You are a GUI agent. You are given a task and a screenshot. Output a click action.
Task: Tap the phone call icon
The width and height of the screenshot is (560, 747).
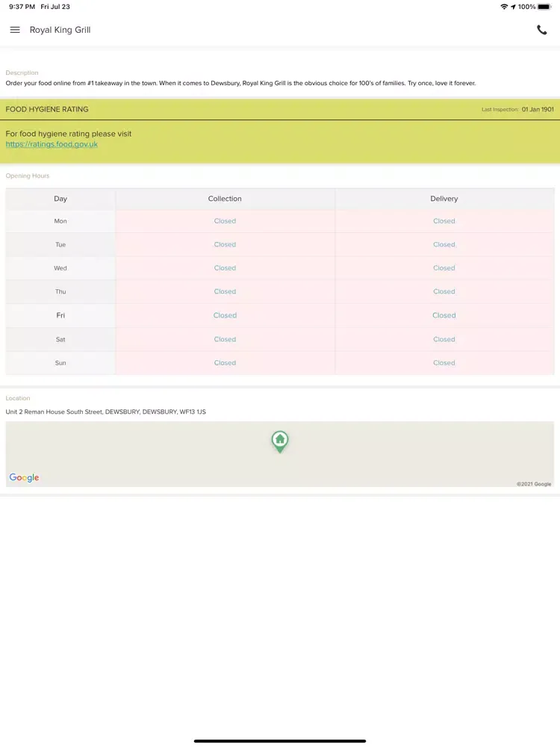pos(542,30)
